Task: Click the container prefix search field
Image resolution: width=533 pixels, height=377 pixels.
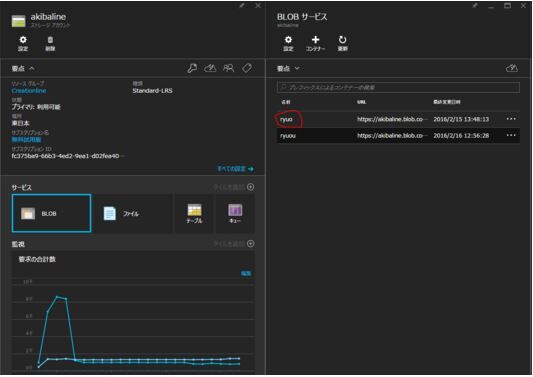Action: click(398, 87)
